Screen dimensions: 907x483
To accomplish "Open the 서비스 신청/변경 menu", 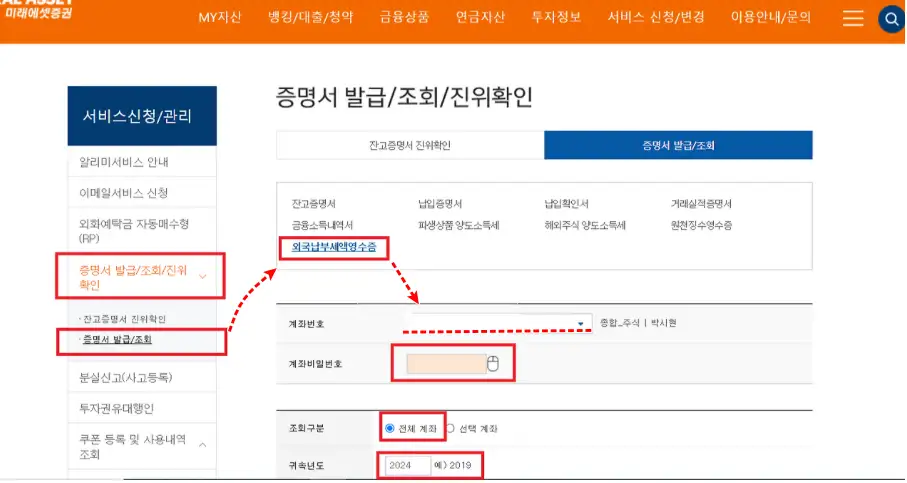I will click(656, 17).
